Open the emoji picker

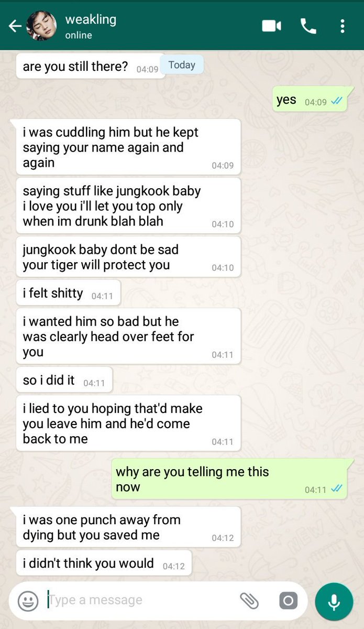click(28, 601)
